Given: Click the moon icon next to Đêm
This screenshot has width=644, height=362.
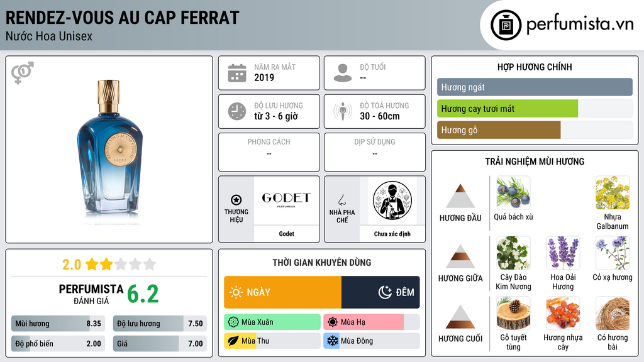Looking at the screenshot, I should click(x=385, y=292).
